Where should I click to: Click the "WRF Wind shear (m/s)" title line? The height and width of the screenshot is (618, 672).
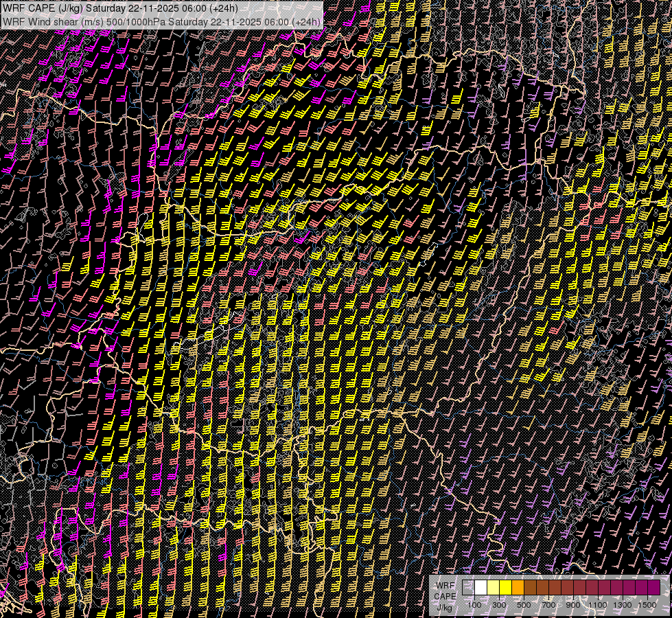(x=161, y=21)
